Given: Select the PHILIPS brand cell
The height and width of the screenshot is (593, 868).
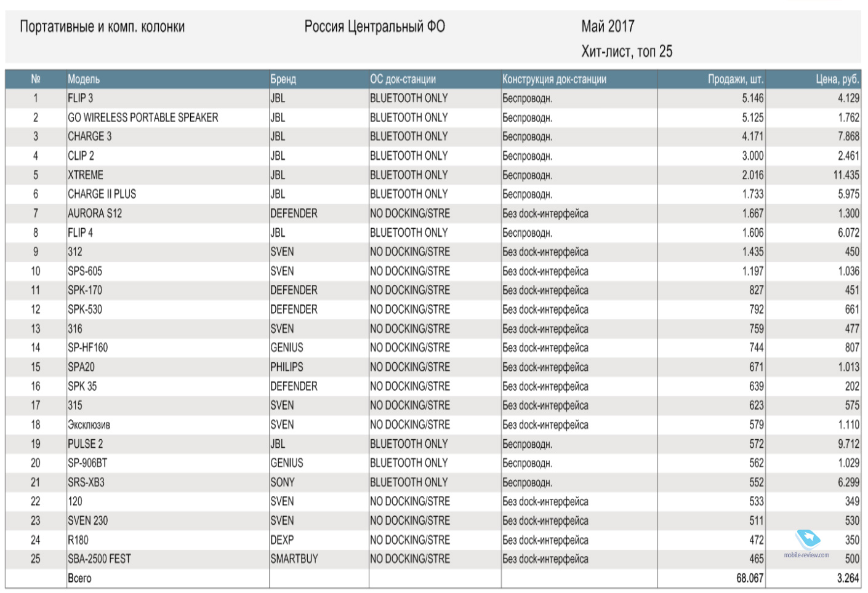Looking at the screenshot, I should point(287,367).
